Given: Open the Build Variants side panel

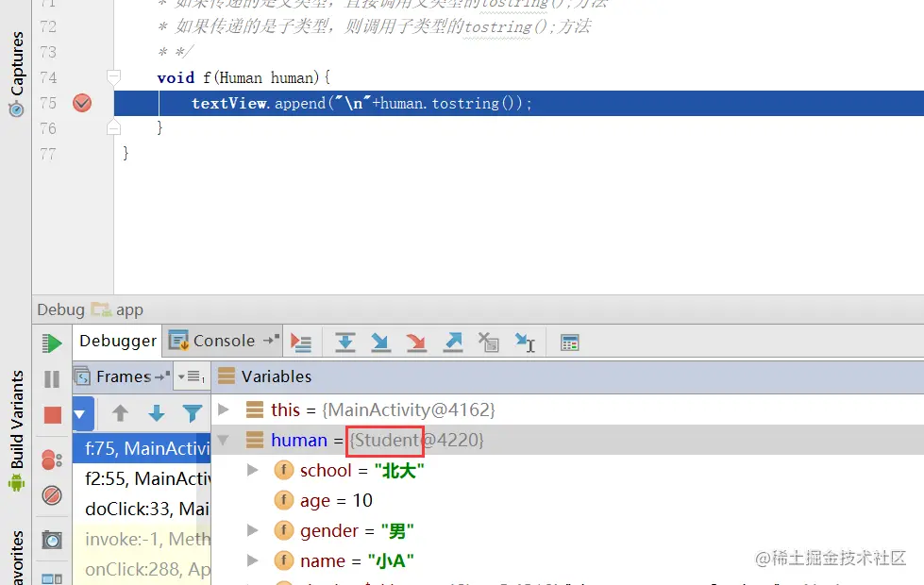Looking at the screenshot, I should click(x=16, y=430).
